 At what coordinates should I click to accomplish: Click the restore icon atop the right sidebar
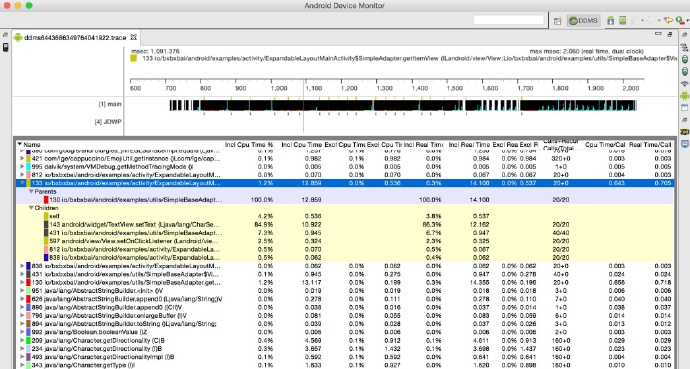point(684,35)
